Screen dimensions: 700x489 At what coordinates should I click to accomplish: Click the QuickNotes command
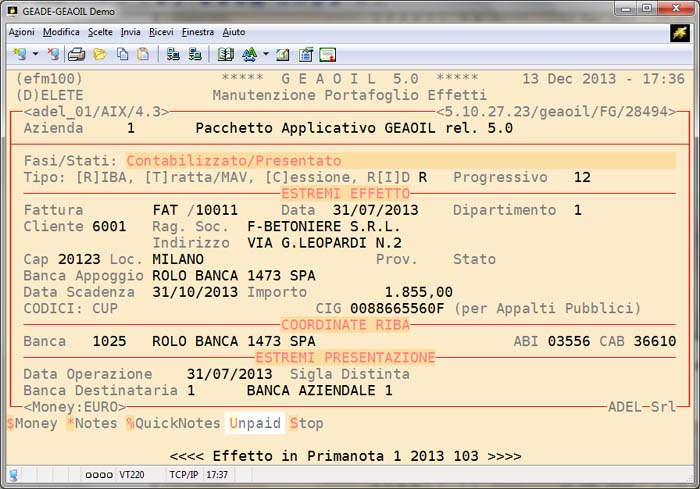pyautogui.click(x=171, y=423)
